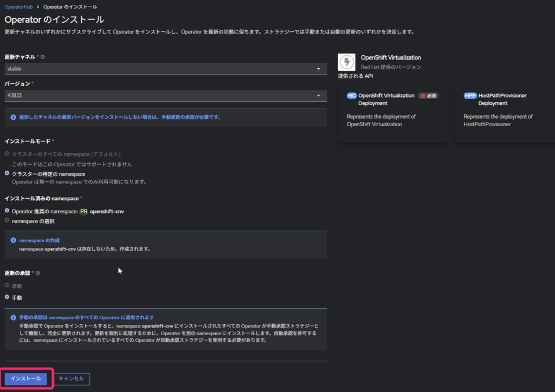Click the namespace の作成 alert heading
Image resolution: width=555 pixels, height=392 pixels.
[39, 240]
